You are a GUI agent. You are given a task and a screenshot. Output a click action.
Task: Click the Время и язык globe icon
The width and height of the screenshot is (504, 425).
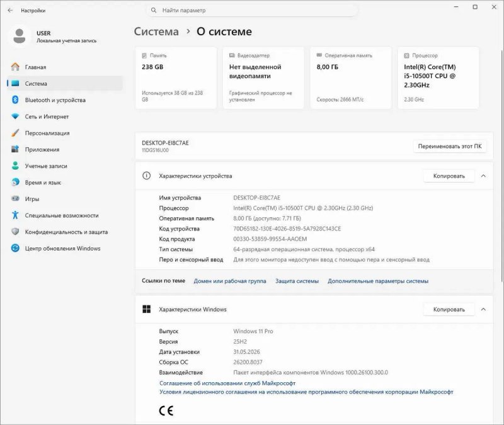point(15,183)
